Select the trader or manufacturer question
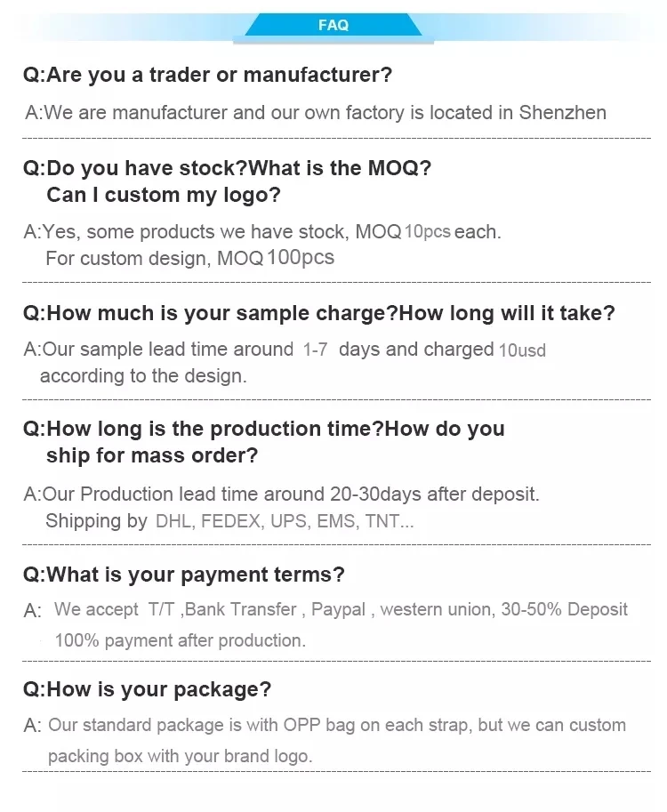667x812 pixels. [x=207, y=76]
